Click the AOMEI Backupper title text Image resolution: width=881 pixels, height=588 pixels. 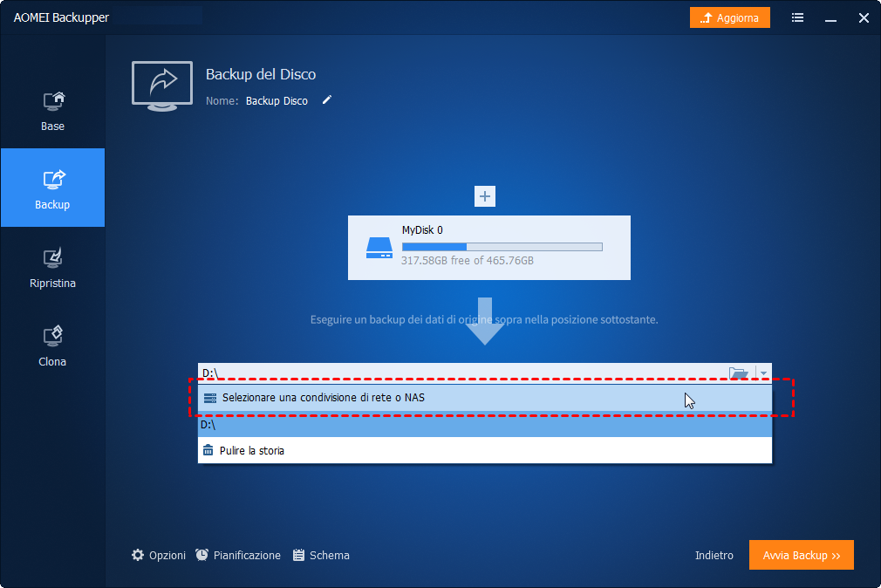61,18
